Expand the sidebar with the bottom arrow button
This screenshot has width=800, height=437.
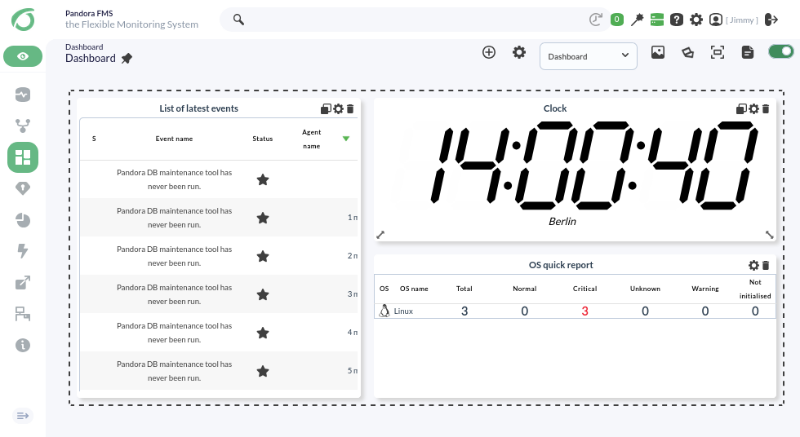22,416
